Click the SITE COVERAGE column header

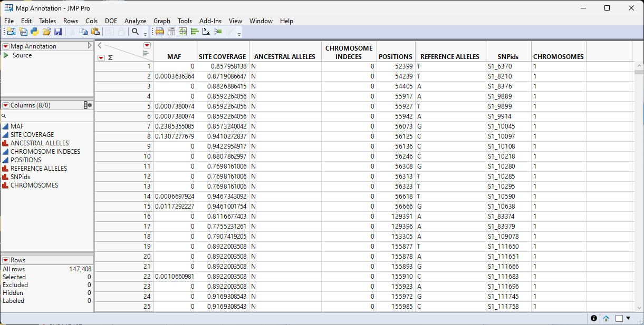point(222,56)
